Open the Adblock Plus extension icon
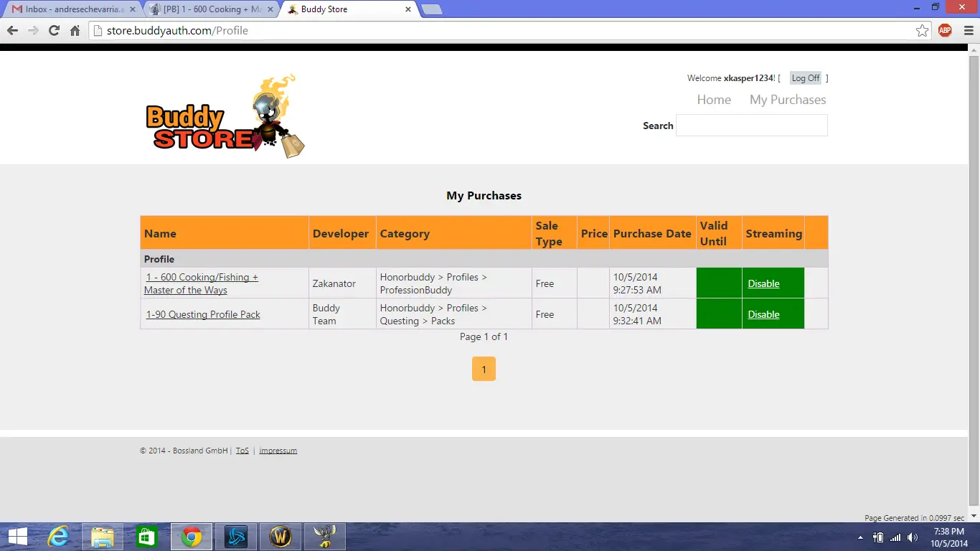Image resolution: width=980 pixels, height=551 pixels. coord(945,30)
